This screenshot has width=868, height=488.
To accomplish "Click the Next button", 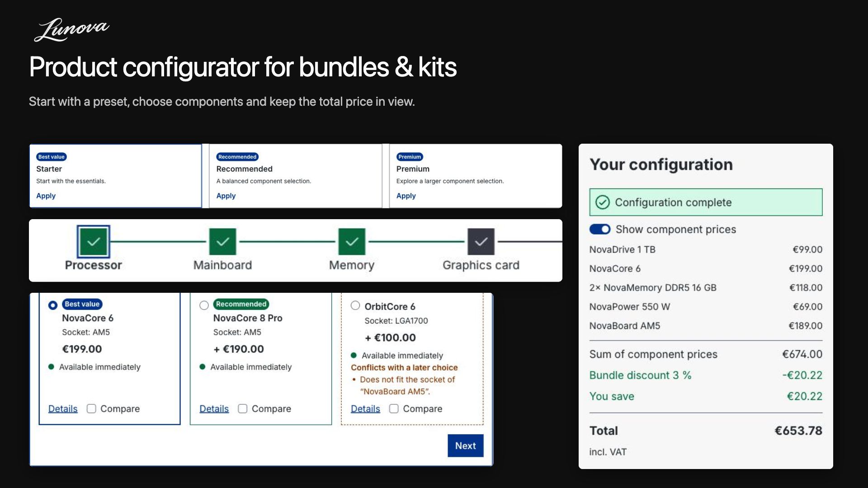I will tap(466, 446).
